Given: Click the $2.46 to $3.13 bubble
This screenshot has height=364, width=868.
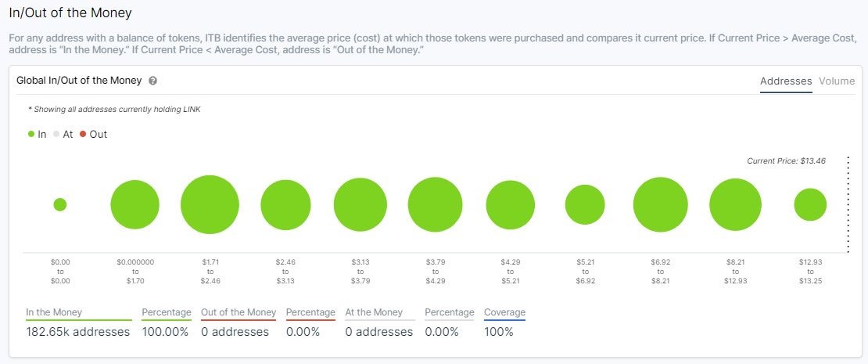Looking at the screenshot, I should (285, 204).
